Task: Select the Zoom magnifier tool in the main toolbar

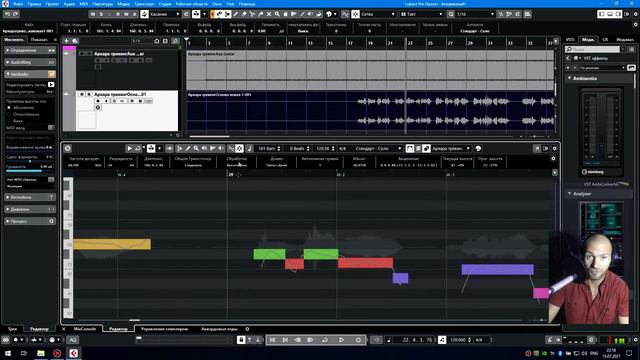Action: click(277, 14)
